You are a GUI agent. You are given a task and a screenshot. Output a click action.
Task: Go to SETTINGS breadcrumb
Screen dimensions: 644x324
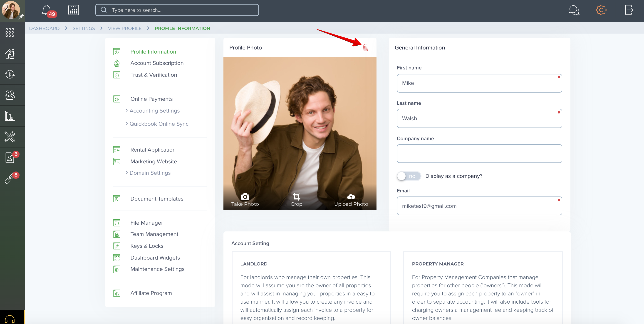coord(84,28)
